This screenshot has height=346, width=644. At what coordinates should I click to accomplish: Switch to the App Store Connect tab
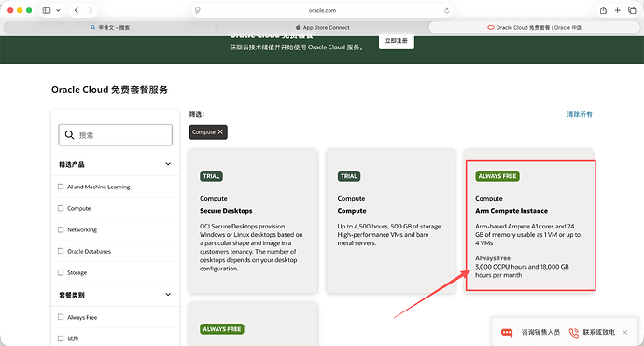pos(322,27)
